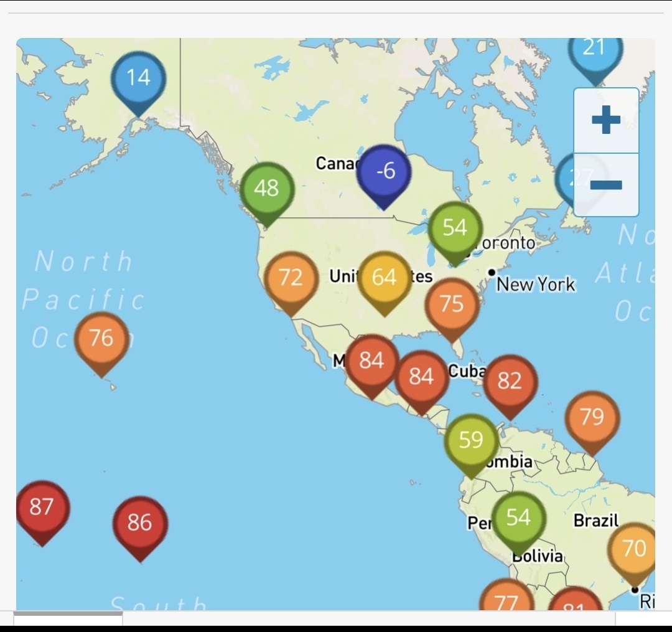
Task: Open the 79 temperature marker
Action: pyautogui.click(x=592, y=418)
